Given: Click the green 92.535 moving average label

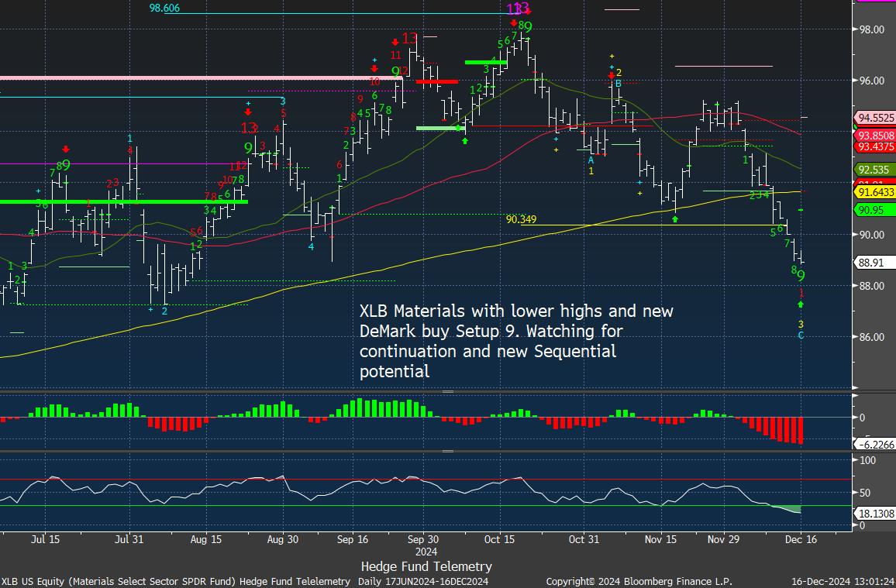Looking at the screenshot, I should coord(873,169).
